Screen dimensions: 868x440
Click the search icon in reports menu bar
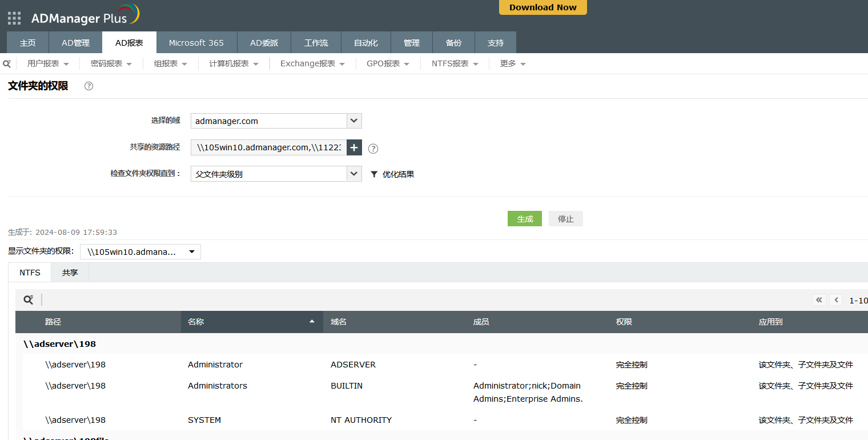pos(7,64)
